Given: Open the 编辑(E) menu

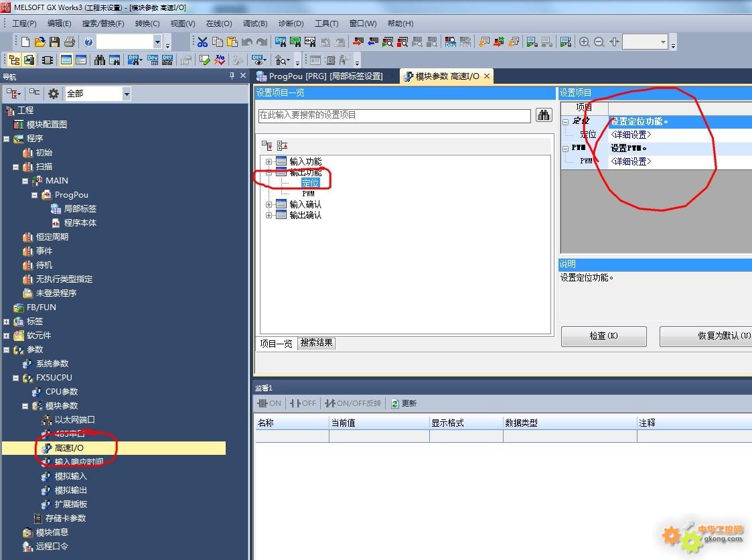Looking at the screenshot, I should (59, 23).
